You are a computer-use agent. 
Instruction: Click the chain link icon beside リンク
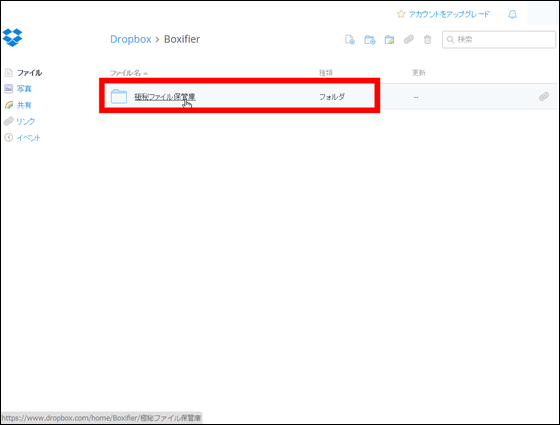[x=9, y=121]
